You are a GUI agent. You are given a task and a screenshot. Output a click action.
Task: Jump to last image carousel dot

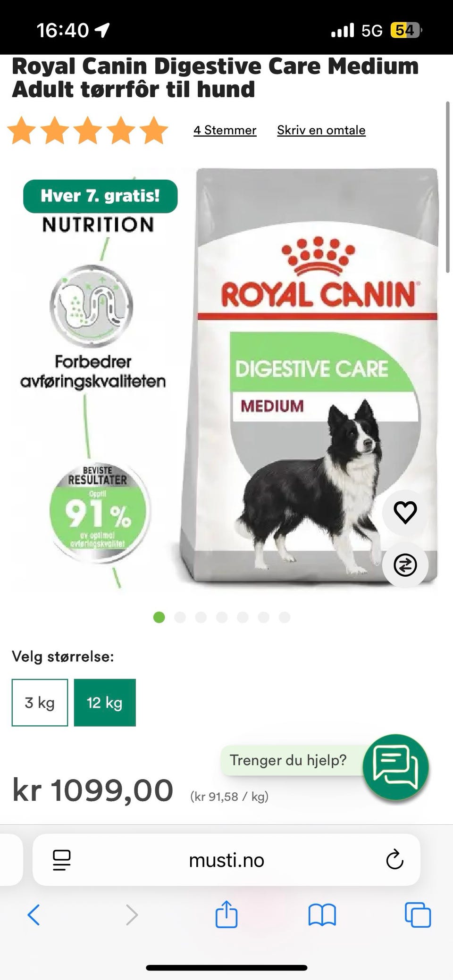(x=284, y=617)
